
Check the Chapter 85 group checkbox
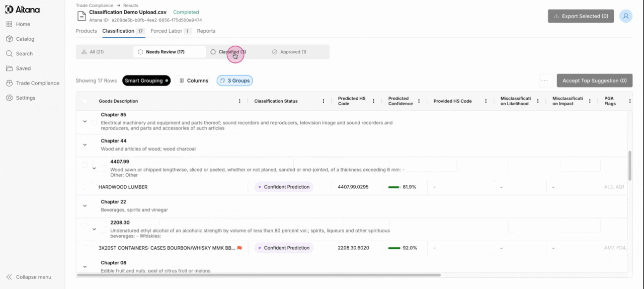point(94,122)
